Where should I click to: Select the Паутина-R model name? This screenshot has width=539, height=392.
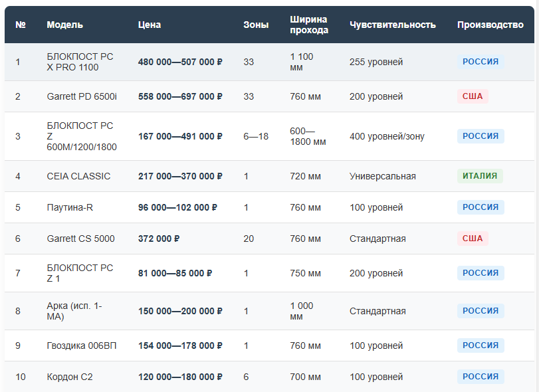[x=70, y=207]
